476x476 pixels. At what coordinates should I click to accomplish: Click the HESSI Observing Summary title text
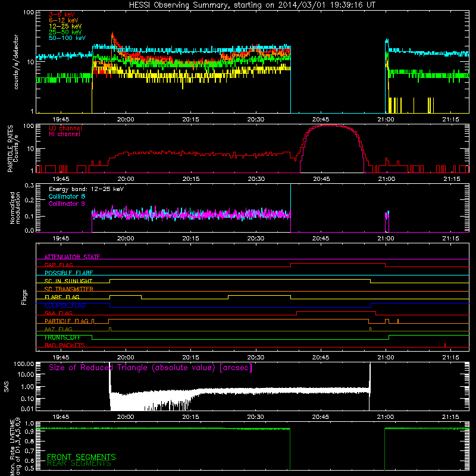pyautogui.click(x=252, y=5)
